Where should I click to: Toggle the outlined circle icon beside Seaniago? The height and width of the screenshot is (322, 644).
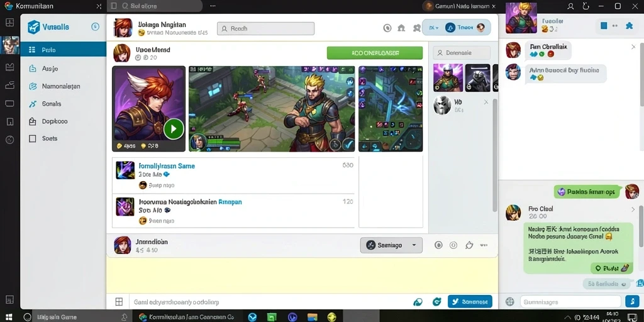point(453,245)
